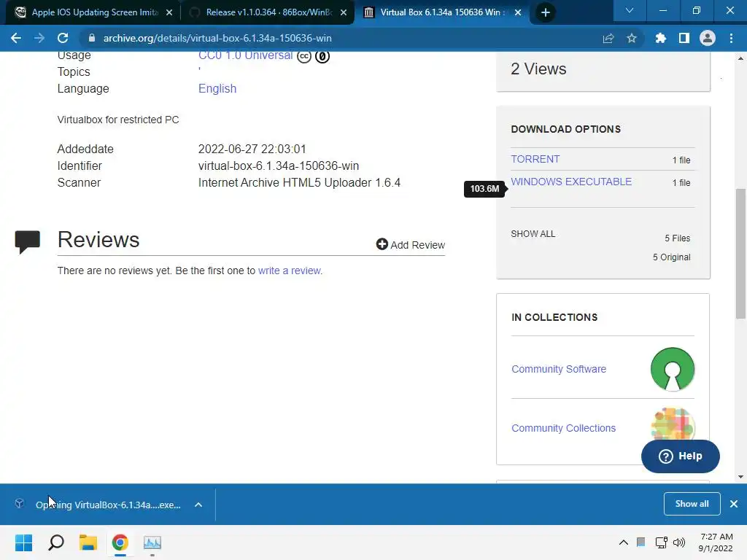Click SHOW ALL download files

click(533, 234)
